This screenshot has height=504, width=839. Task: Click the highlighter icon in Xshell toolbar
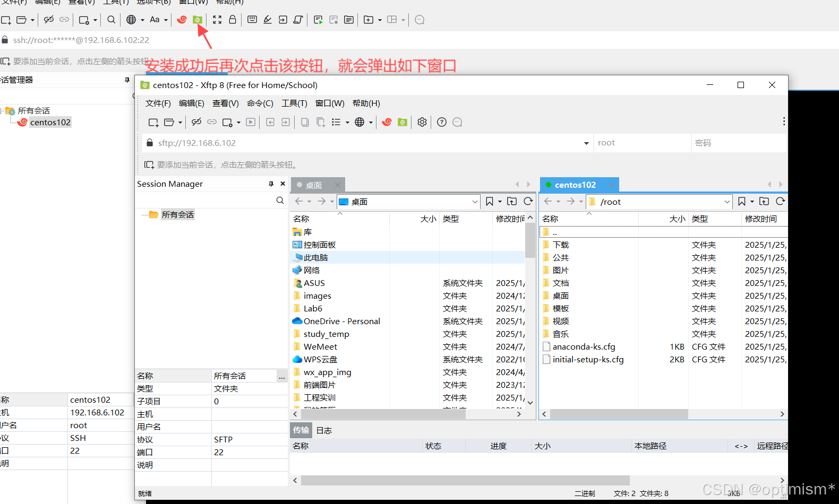click(x=268, y=20)
